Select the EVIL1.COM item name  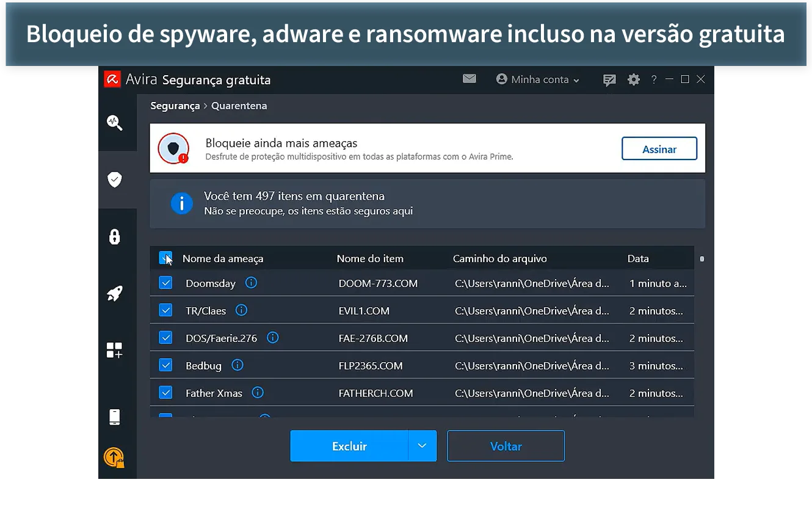click(x=364, y=311)
